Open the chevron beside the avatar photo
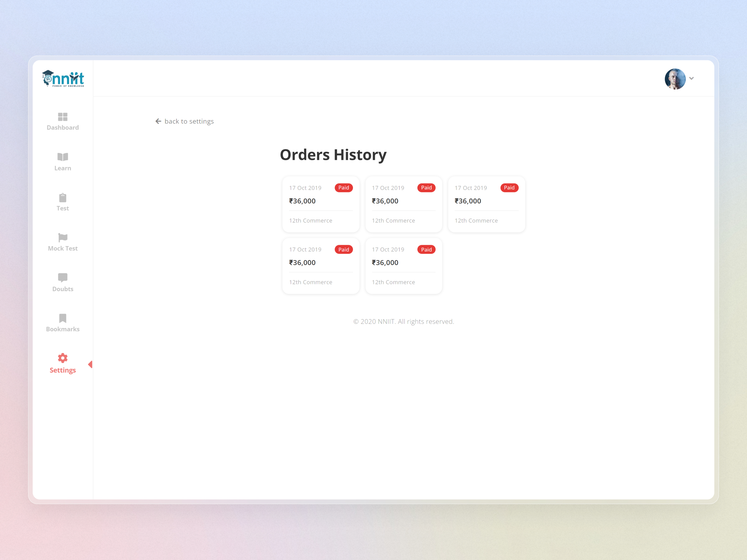Screen dimensions: 747x560 (692, 78)
